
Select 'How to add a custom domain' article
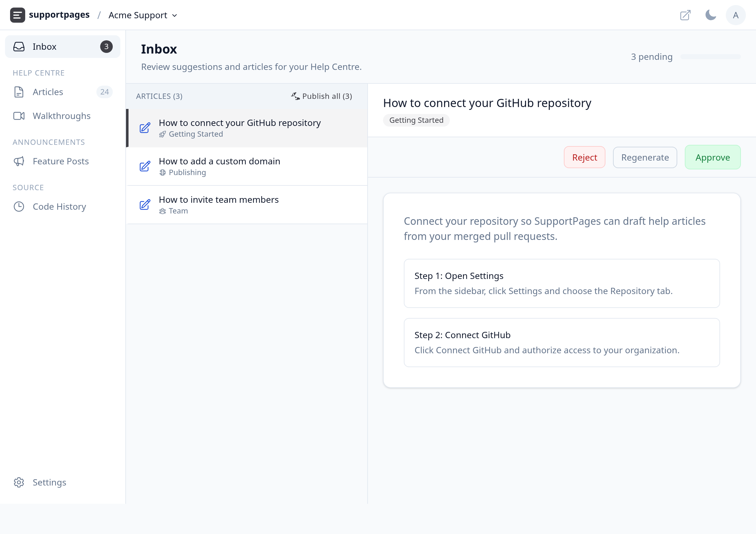point(247,167)
